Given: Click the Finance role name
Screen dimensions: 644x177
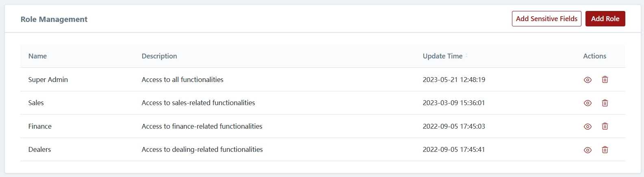Looking at the screenshot, I should 40,126.
